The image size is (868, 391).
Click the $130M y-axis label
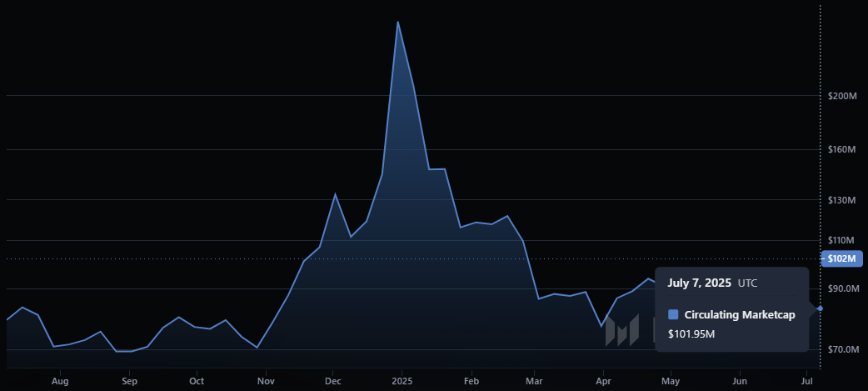tap(842, 199)
